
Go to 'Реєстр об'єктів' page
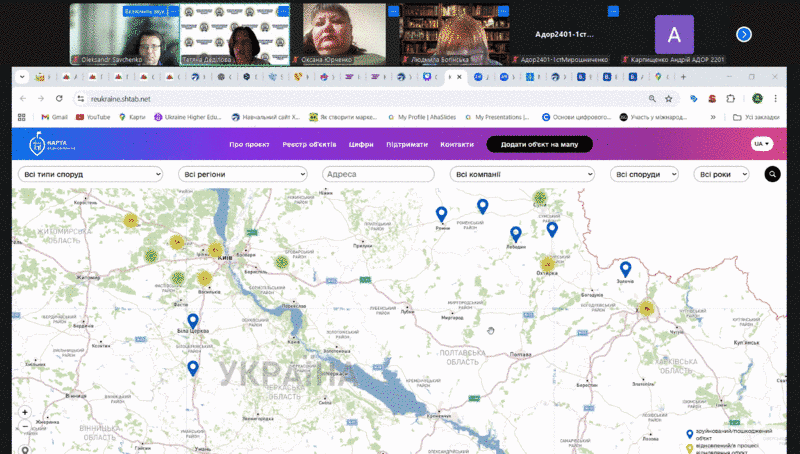pyautogui.click(x=309, y=144)
